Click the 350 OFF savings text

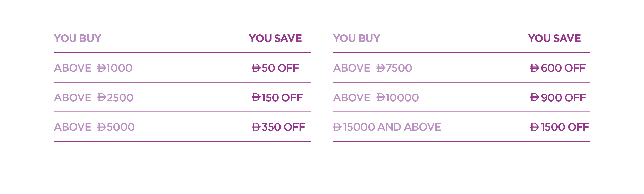(x=283, y=127)
